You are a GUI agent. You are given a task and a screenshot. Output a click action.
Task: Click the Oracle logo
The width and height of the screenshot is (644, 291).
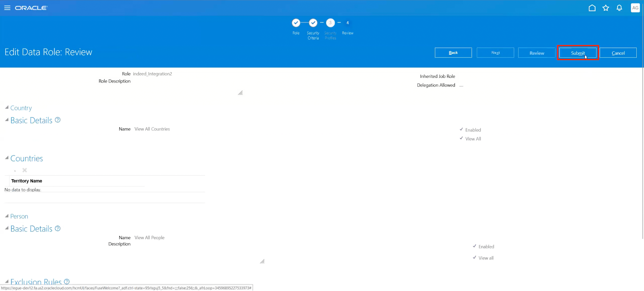(31, 8)
